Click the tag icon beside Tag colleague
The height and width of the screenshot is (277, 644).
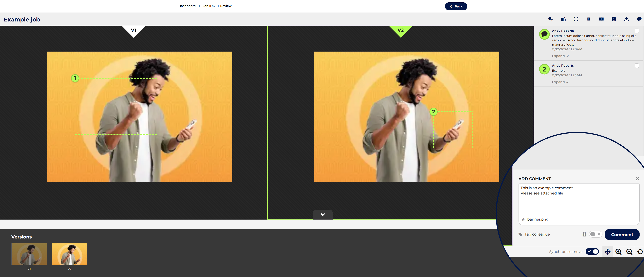(520, 234)
